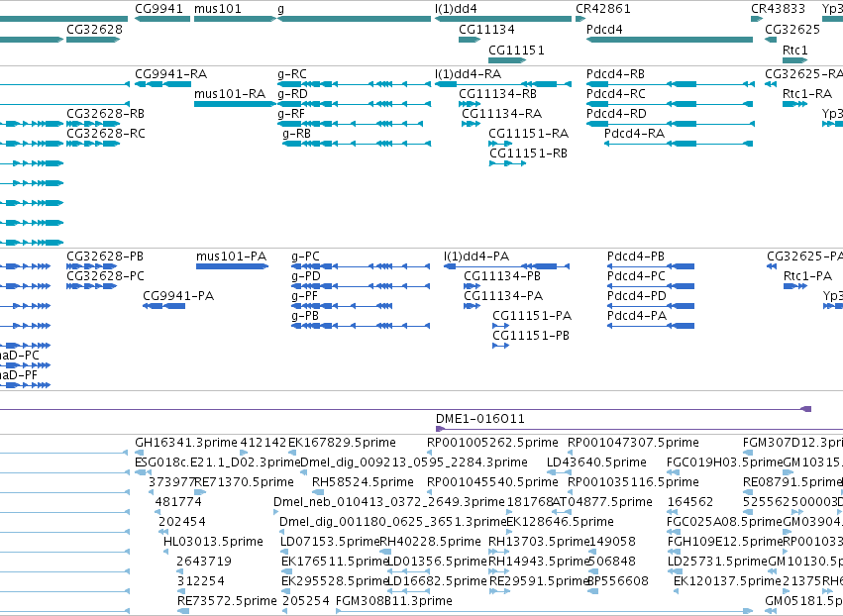Click the g-PC protein label

pos(305,256)
